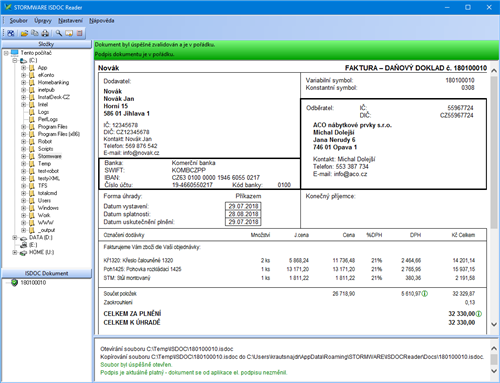Click the log panel scroll up arrow
Screen dimensions: 500x383
(494, 348)
